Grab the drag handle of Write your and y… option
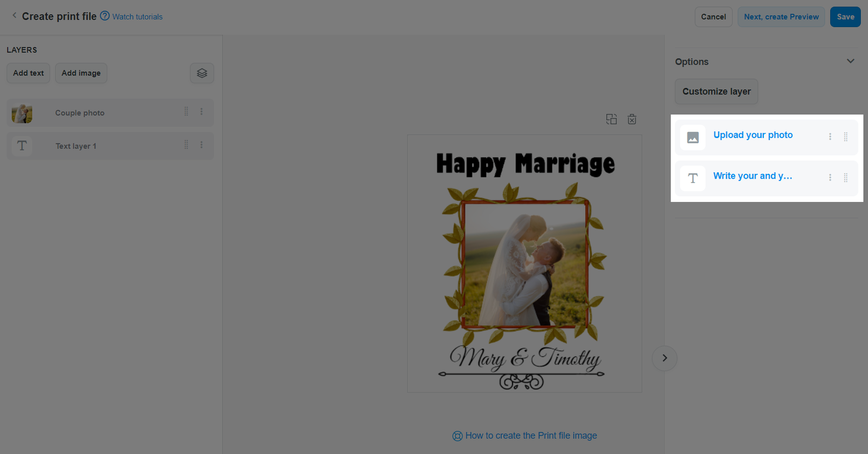 point(845,178)
